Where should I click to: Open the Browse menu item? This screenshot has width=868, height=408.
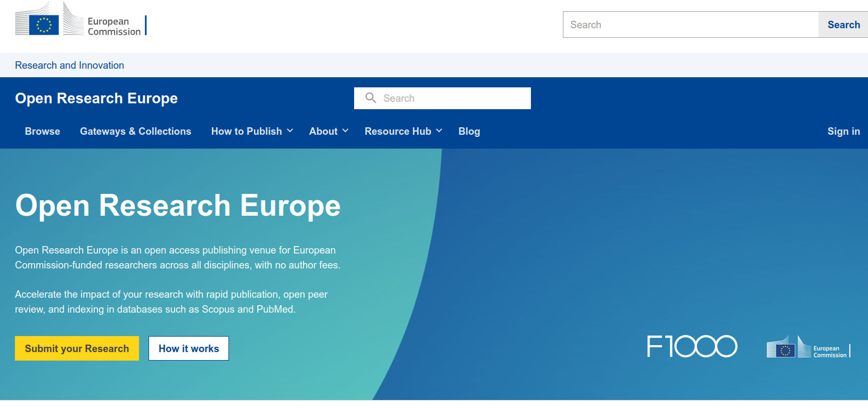[x=43, y=132]
